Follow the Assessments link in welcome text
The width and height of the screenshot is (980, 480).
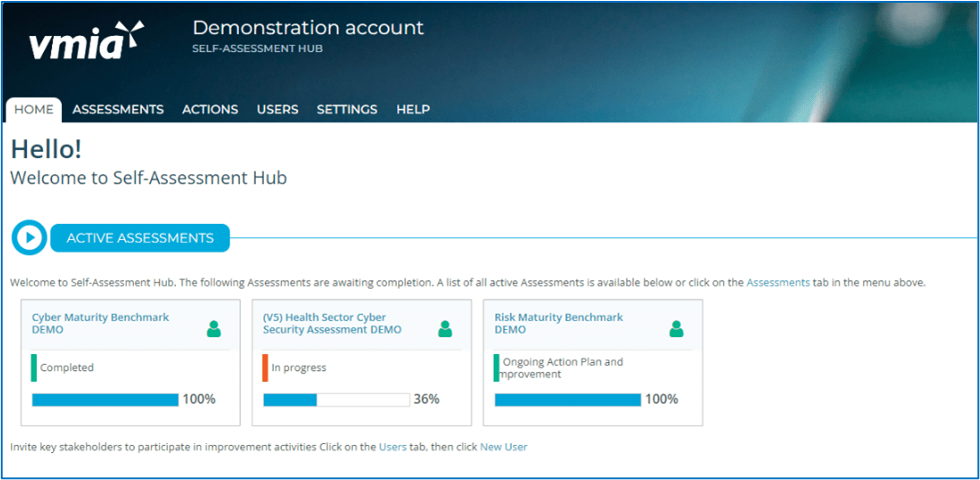[778, 282]
